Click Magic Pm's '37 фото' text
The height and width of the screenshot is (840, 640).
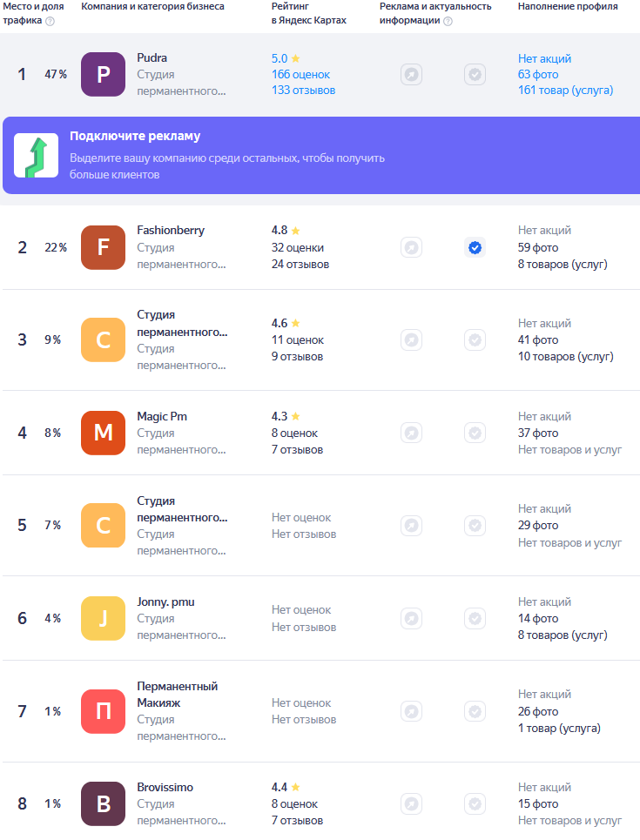538,433
